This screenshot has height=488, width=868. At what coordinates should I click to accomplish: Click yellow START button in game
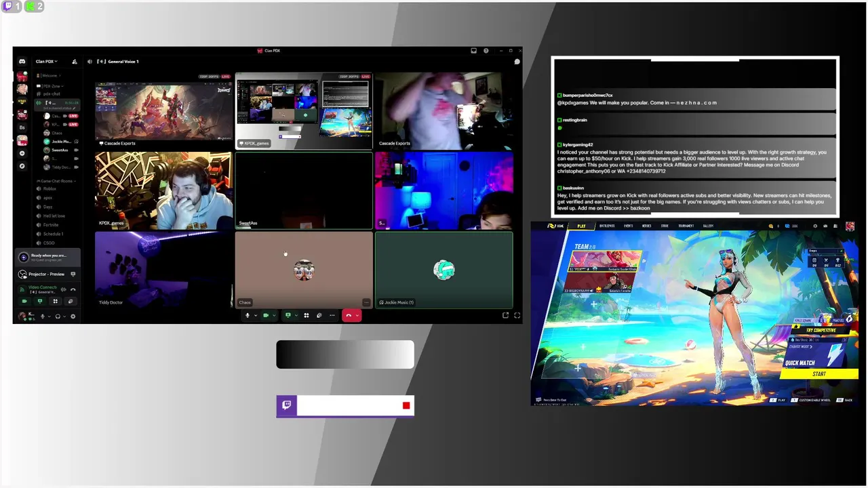point(819,374)
